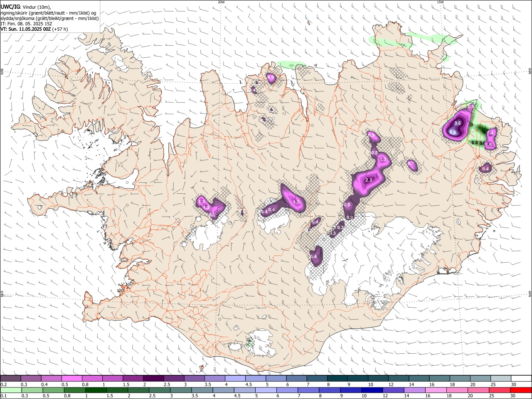532x399 pixels.
Task: Click upper legend swatch between 2 and 2.5
Action: (153, 379)
